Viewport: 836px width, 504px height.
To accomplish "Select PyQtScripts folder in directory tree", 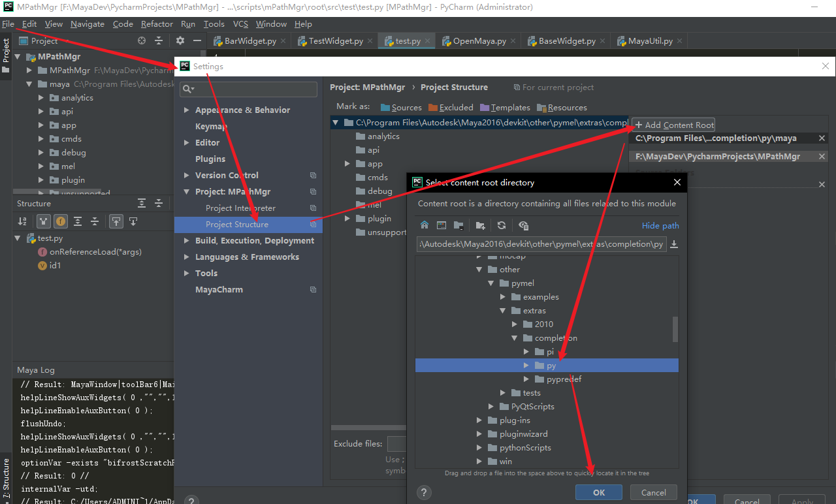I will point(533,407).
